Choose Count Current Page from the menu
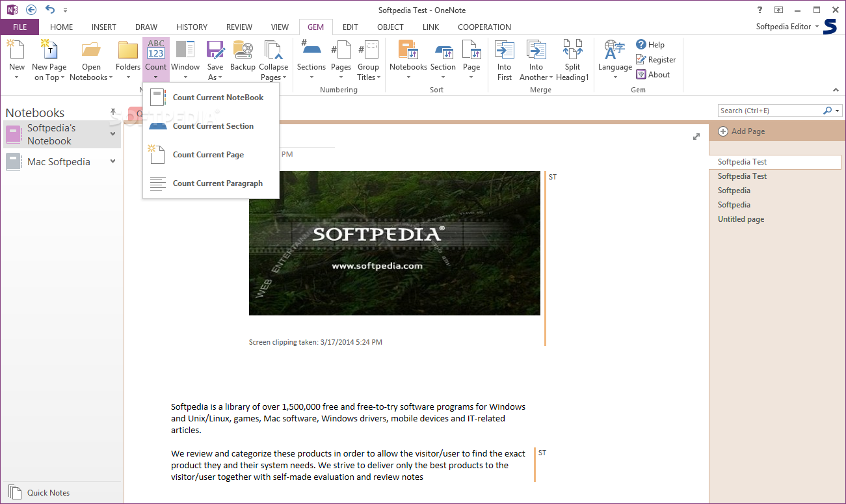The width and height of the screenshot is (846, 504). click(211, 155)
